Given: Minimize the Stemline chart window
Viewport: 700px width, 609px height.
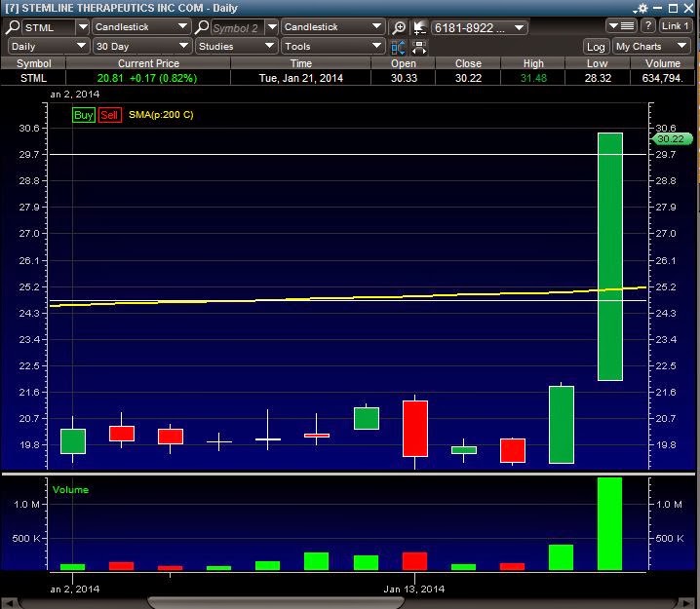Looking at the screenshot, I should pyautogui.click(x=657, y=8).
